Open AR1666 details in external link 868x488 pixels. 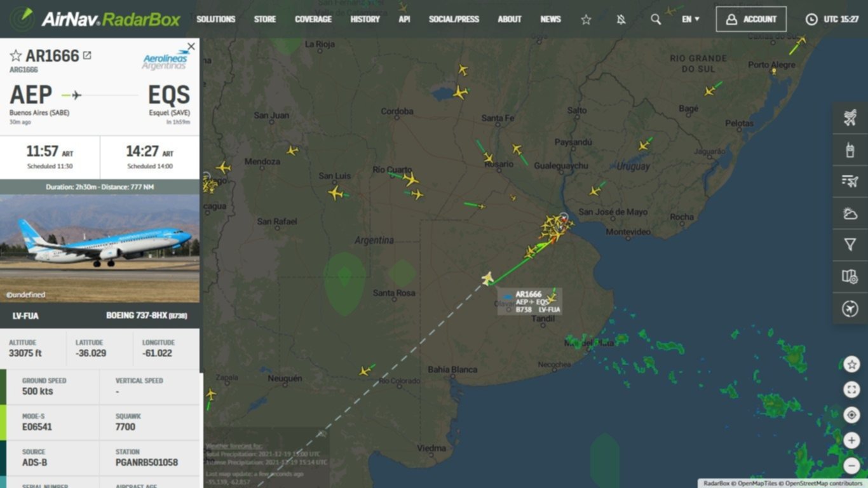pyautogui.click(x=87, y=55)
